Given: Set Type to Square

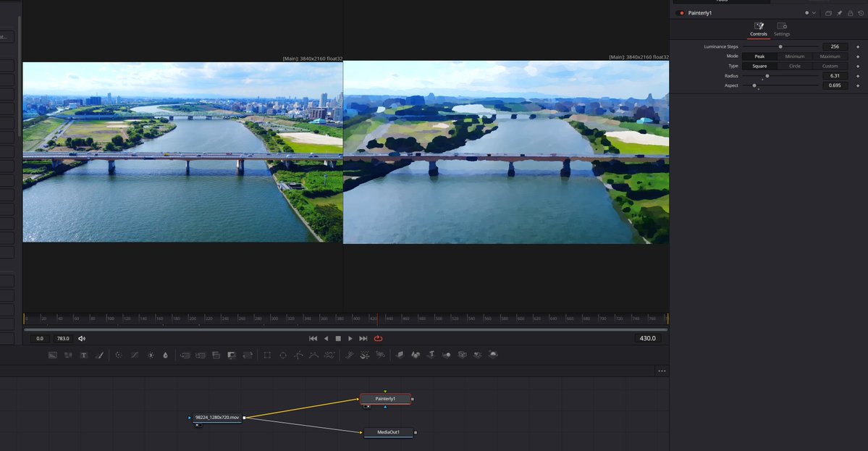Looking at the screenshot, I should pyautogui.click(x=759, y=66).
